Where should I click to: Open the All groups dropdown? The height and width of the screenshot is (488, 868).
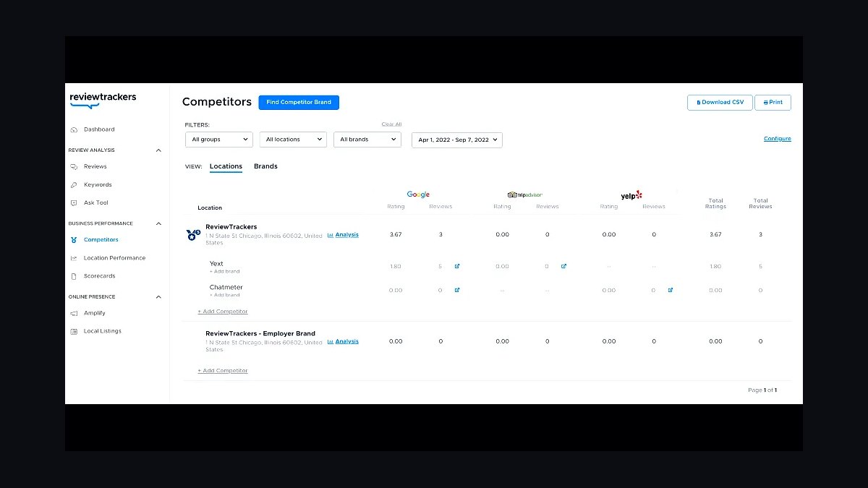coord(219,140)
